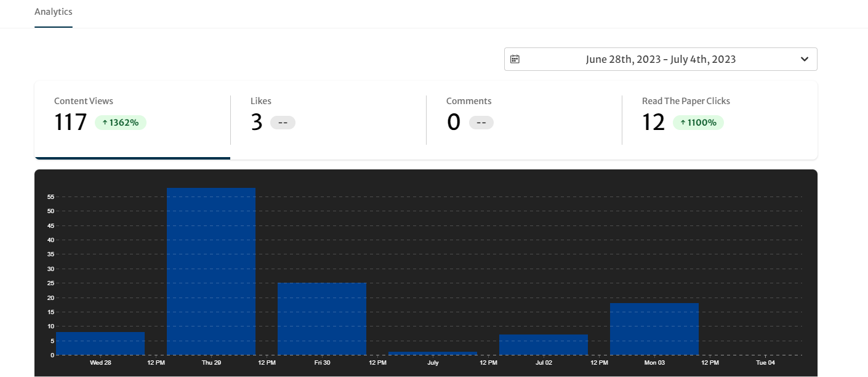This screenshot has height=377, width=868.
Task: Click the 117 Content Views count
Action: (x=70, y=122)
